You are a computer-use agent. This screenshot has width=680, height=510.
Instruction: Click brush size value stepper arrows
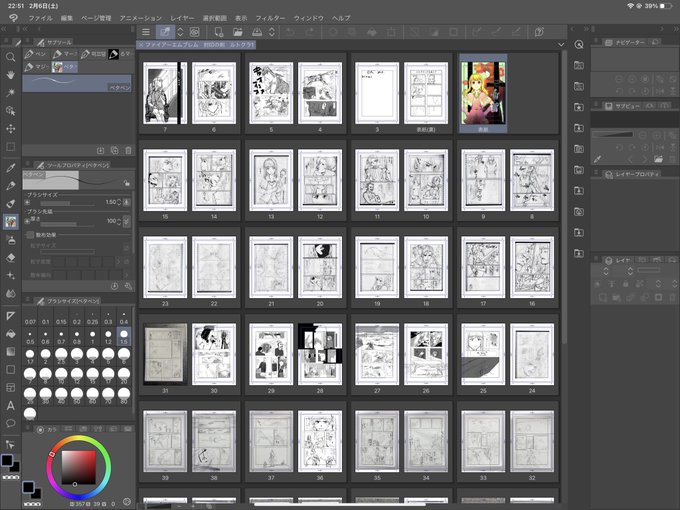click(119, 202)
